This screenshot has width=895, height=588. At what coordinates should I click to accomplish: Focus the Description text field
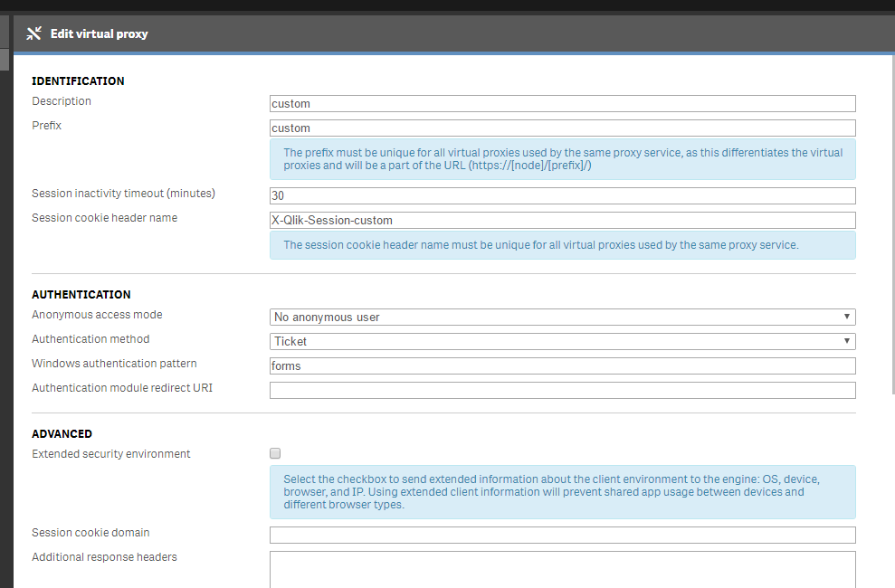[x=562, y=103]
